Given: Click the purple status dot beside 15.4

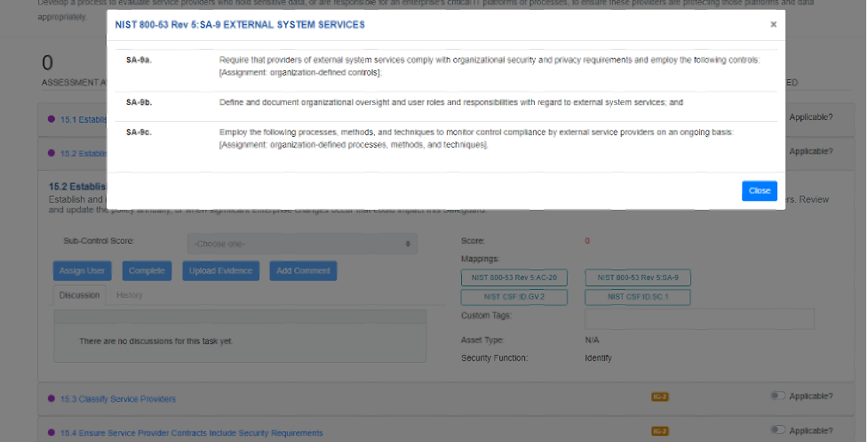Looking at the screenshot, I should pos(52,433).
